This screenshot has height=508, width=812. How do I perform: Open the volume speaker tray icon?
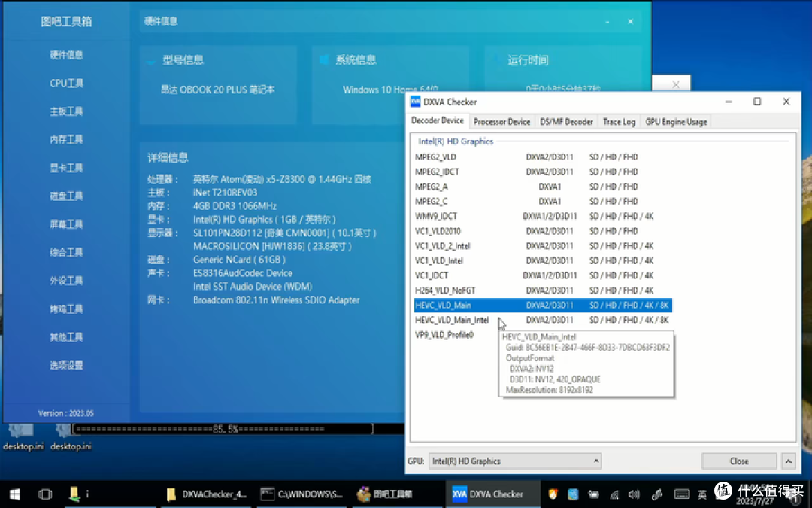pos(634,494)
